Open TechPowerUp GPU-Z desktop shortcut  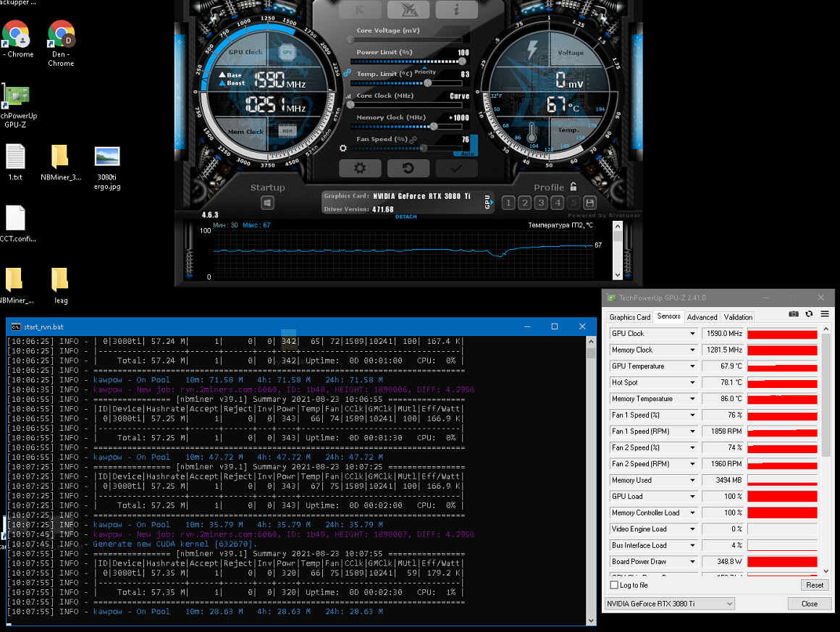coord(16,106)
